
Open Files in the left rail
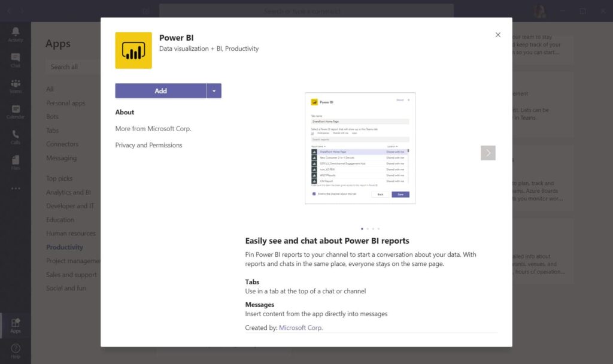tap(15, 163)
